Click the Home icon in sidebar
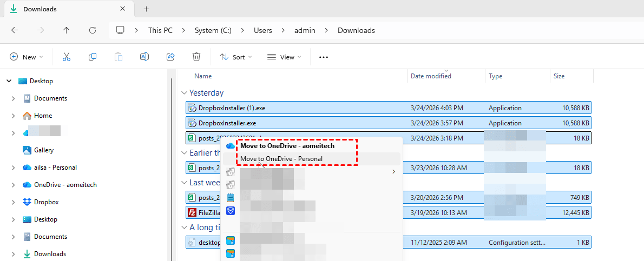This screenshot has width=644, height=261. click(27, 116)
